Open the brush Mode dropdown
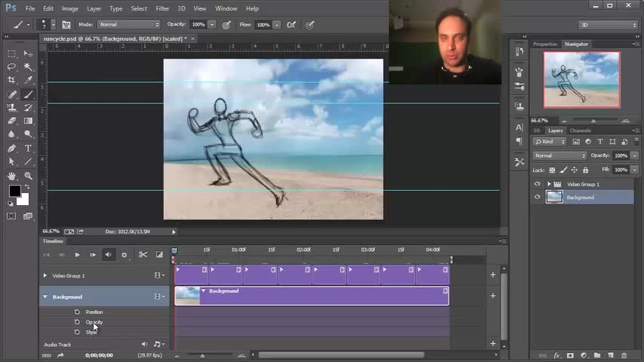 (128, 25)
